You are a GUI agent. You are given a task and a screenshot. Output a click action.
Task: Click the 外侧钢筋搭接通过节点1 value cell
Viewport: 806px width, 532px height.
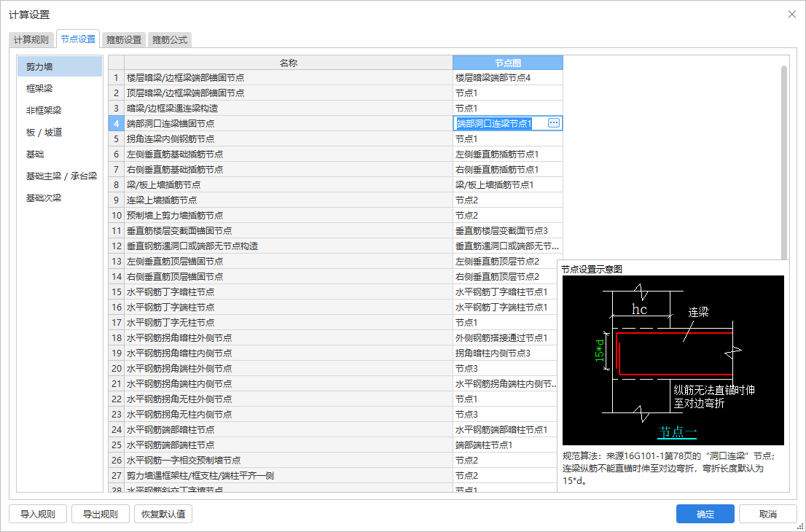[505, 337]
